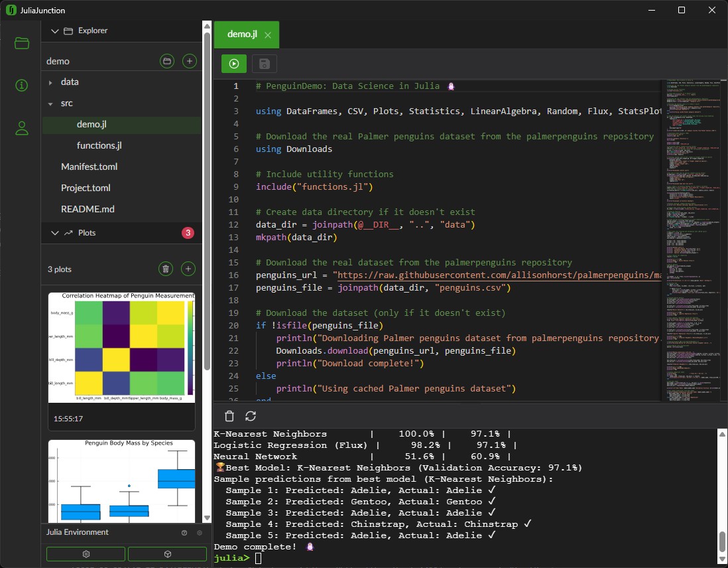
Task: Open small gear icon beside Julia Environment
Action: click(200, 533)
